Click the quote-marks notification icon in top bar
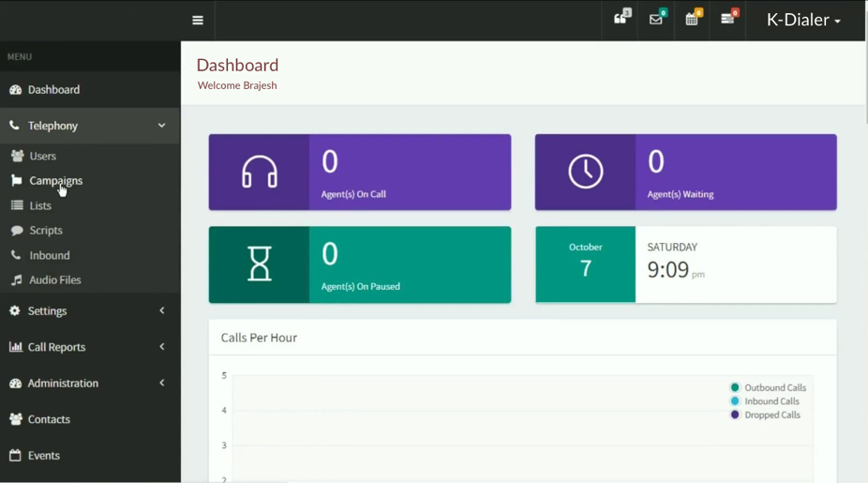Screen dimensions: 868x483 click(x=621, y=18)
